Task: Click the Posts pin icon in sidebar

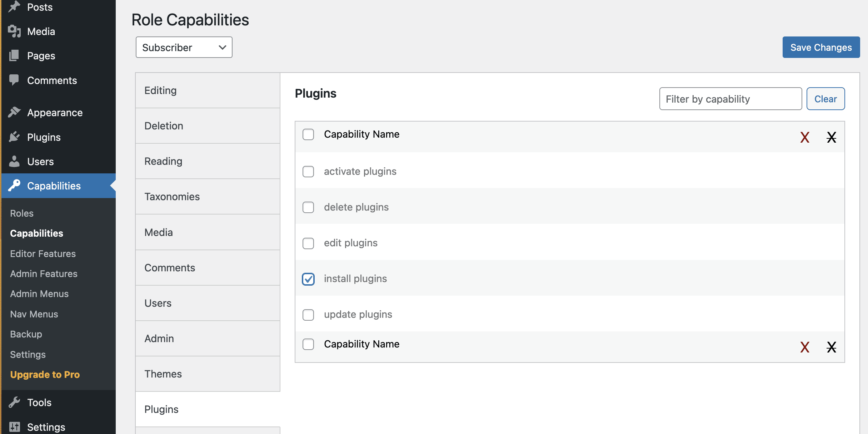Action: point(14,7)
